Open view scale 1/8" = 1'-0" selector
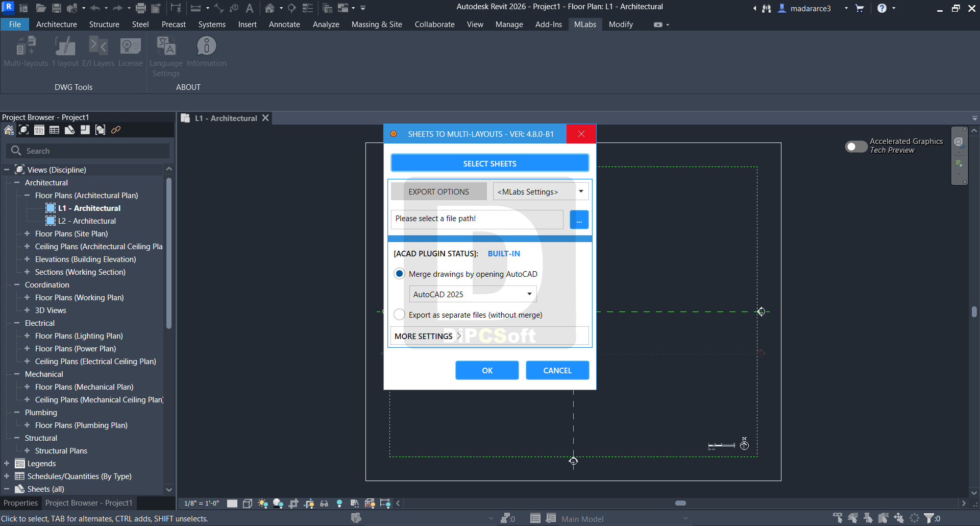This screenshot has height=526, width=980. tap(202, 504)
